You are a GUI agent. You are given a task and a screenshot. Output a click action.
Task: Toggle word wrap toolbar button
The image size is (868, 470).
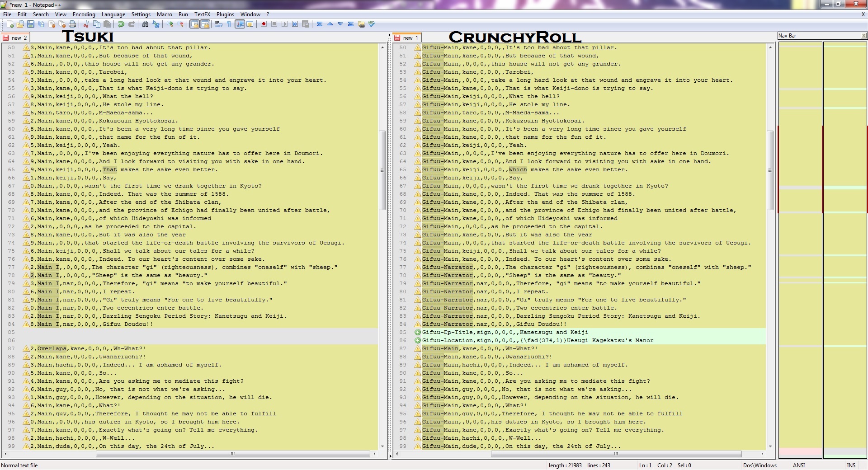[x=219, y=24]
